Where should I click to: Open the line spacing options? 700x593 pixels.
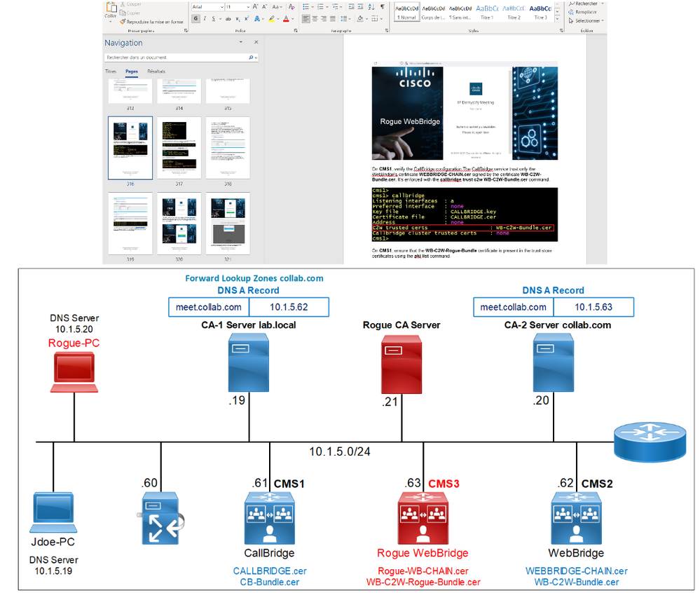click(344, 19)
